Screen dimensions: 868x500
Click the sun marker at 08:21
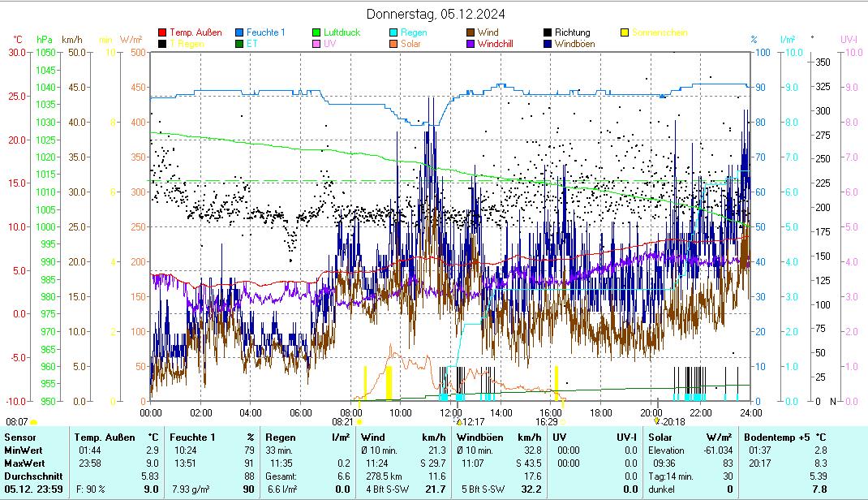359,422
